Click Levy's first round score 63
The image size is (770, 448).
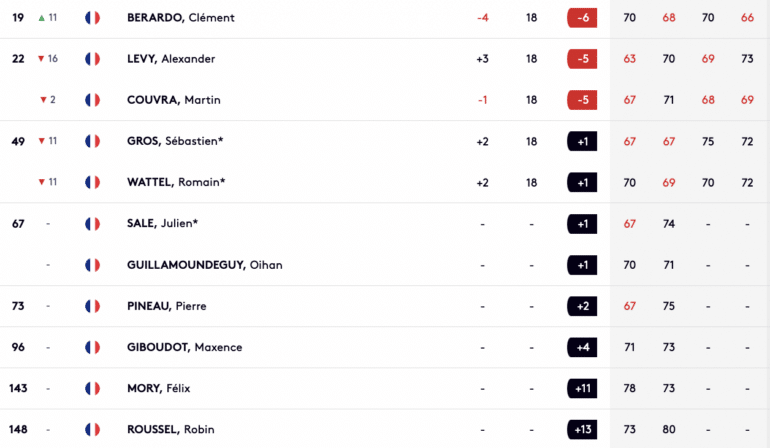tap(630, 59)
